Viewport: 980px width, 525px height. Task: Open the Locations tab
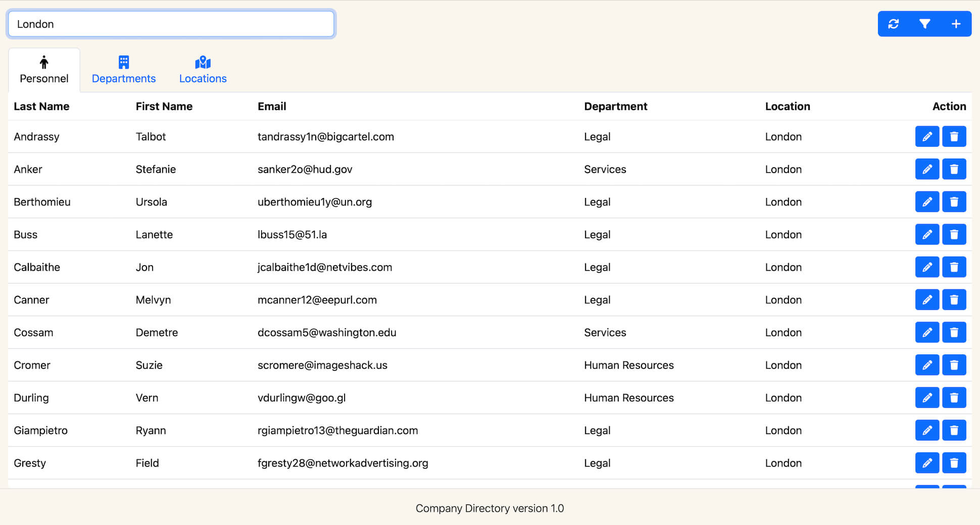203,70
